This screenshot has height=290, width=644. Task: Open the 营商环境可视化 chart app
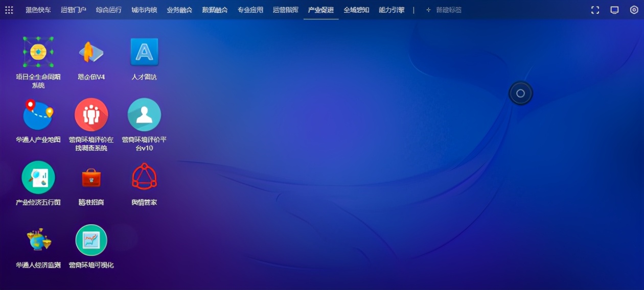coord(91,240)
